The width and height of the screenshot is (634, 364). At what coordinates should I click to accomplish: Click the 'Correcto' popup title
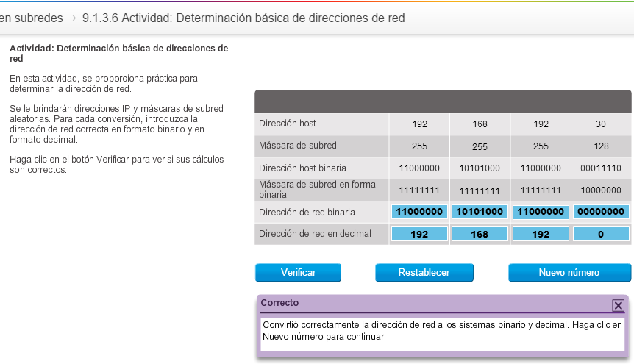pyautogui.click(x=279, y=302)
